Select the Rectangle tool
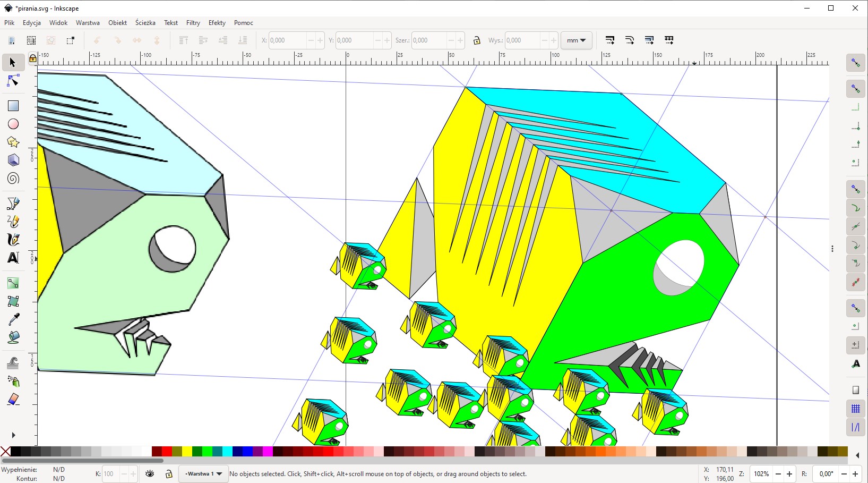 click(x=13, y=106)
